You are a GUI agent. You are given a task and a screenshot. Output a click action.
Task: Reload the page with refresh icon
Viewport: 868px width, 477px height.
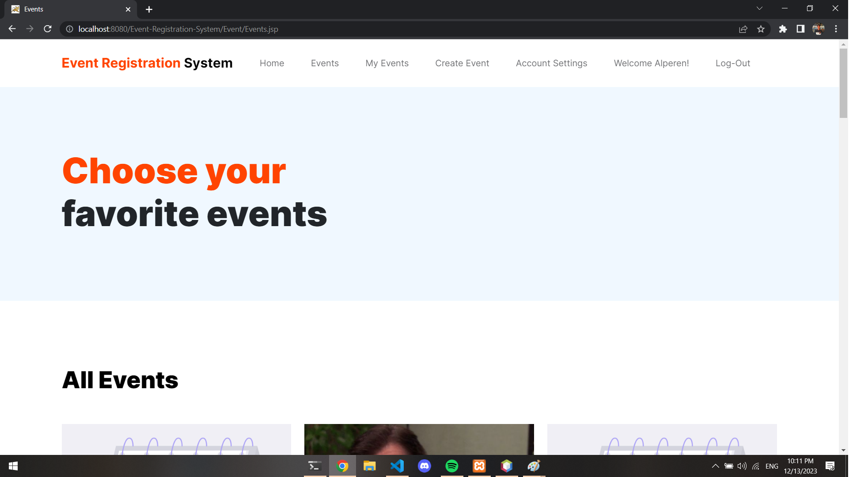point(48,29)
